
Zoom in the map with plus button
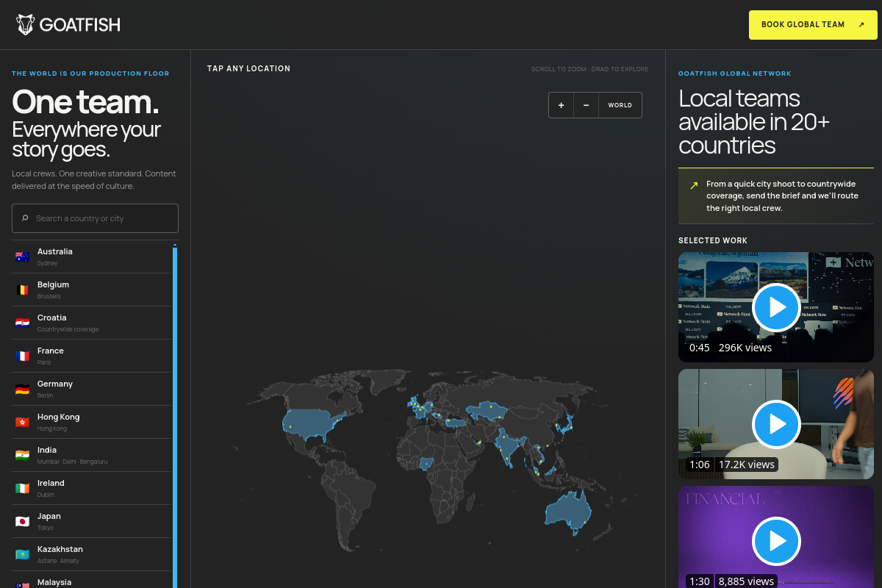561,105
